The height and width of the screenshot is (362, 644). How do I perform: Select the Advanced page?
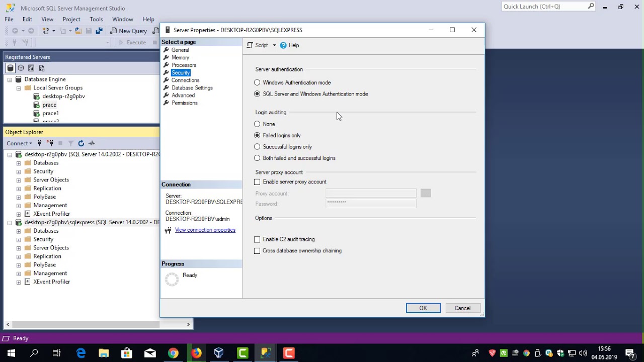[183, 95]
